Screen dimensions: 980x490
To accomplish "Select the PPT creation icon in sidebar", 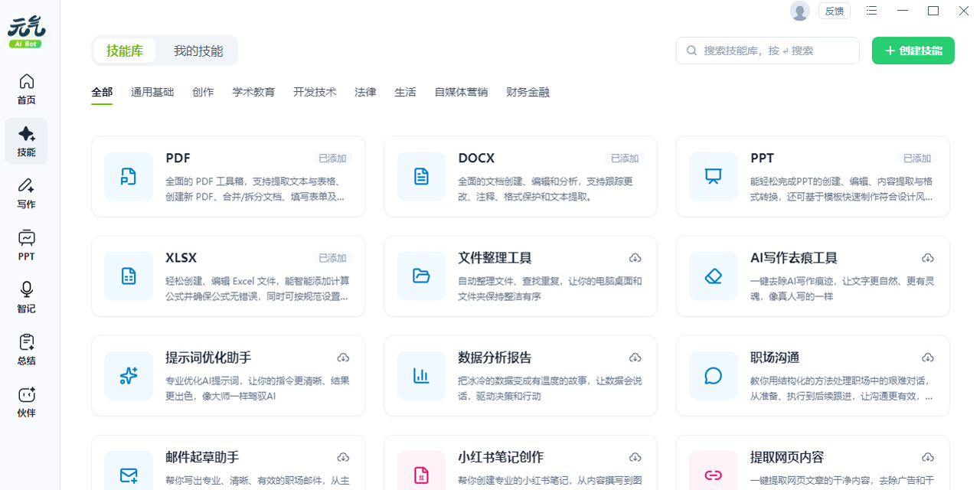I will tap(26, 245).
